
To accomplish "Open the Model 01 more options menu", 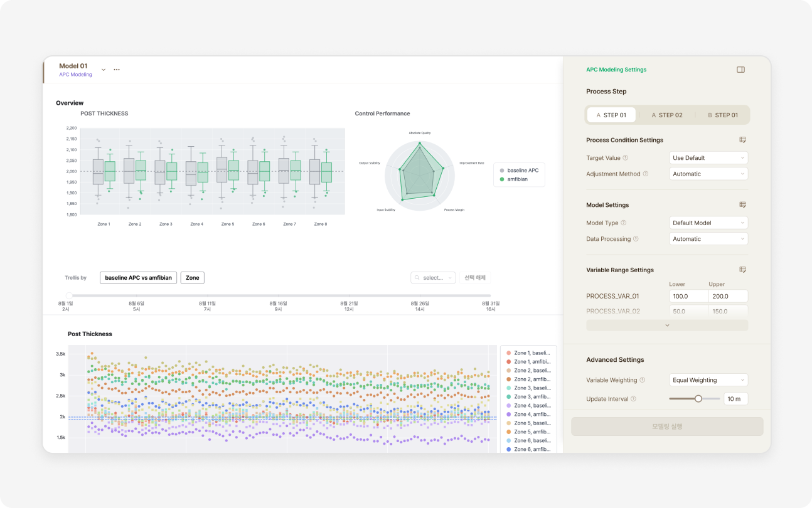I will pos(117,70).
